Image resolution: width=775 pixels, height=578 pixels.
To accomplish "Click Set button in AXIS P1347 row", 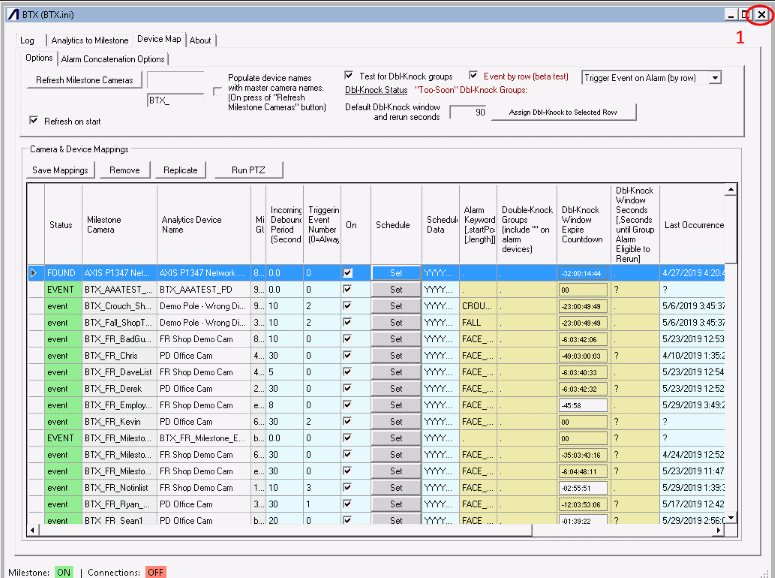I will click(x=396, y=273).
